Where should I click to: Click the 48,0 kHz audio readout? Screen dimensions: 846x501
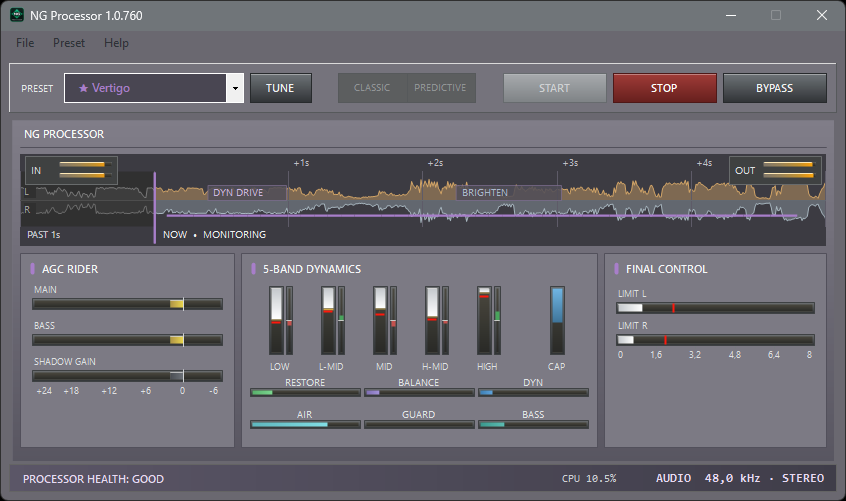coord(732,478)
